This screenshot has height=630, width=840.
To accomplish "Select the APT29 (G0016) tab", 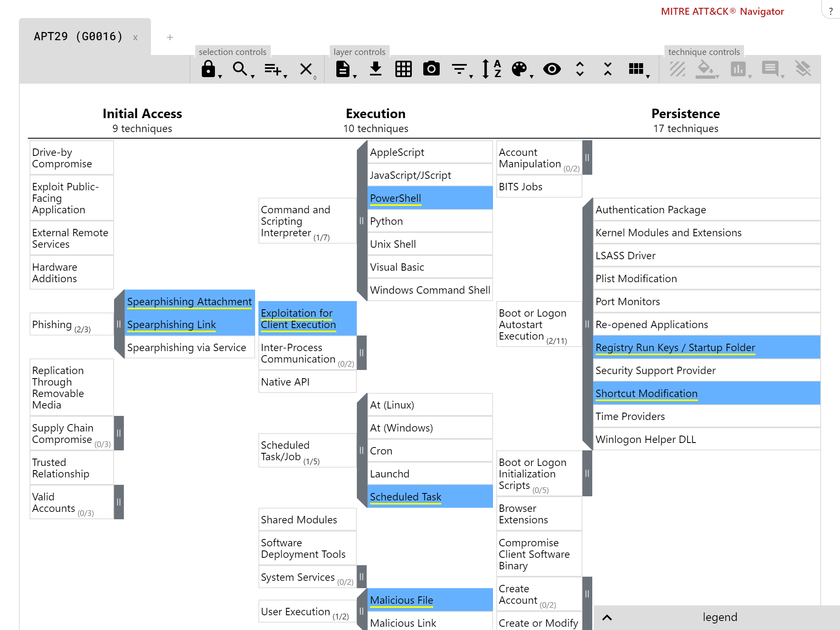I will coord(78,37).
